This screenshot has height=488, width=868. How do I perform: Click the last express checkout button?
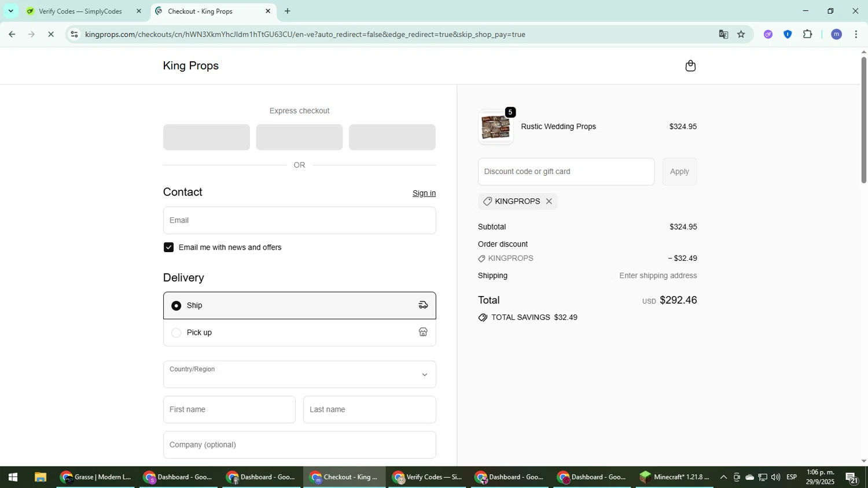point(392,137)
